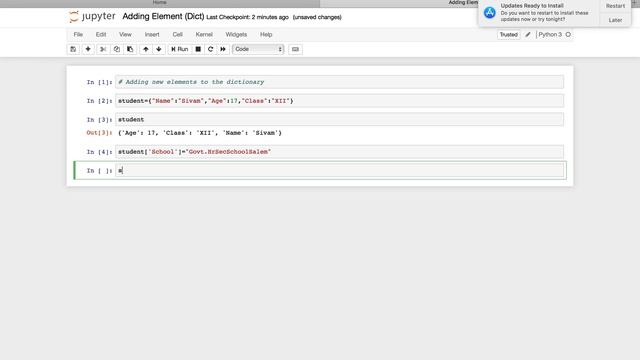Click the save and checkpoint icon
The width and height of the screenshot is (640, 360).
pyautogui.click(x=73, y=49)
